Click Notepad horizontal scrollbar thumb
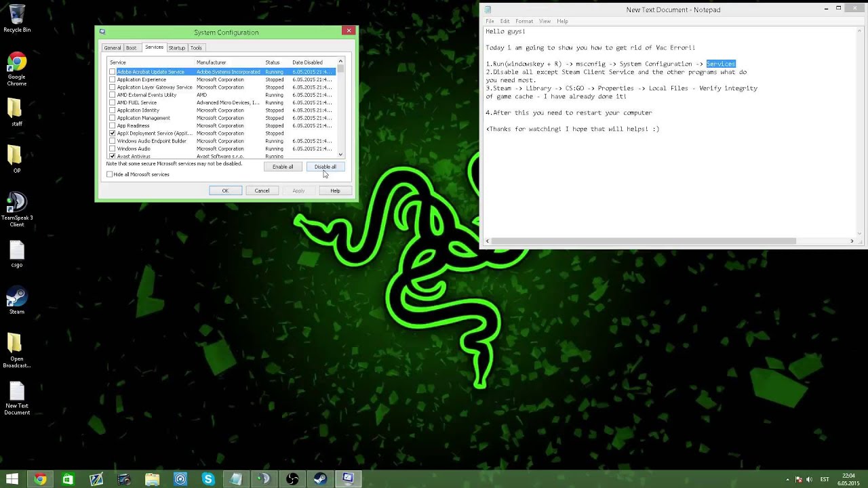 [644, 241]
